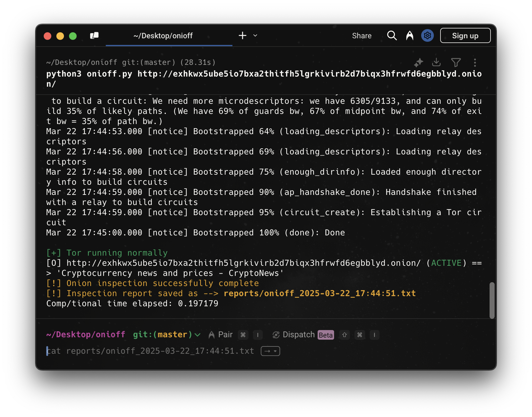Image resolution: width=532 pixels, height=417 pixels.
Task: Click the plus icon for a new tab
Action: pos(243,35)
